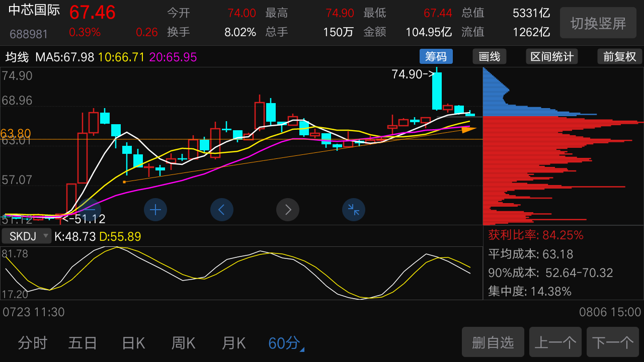The width and height of the screenshot is (644, 362).
Task: Enable the highlighted 筹码 overlay off
Action: 436,56
